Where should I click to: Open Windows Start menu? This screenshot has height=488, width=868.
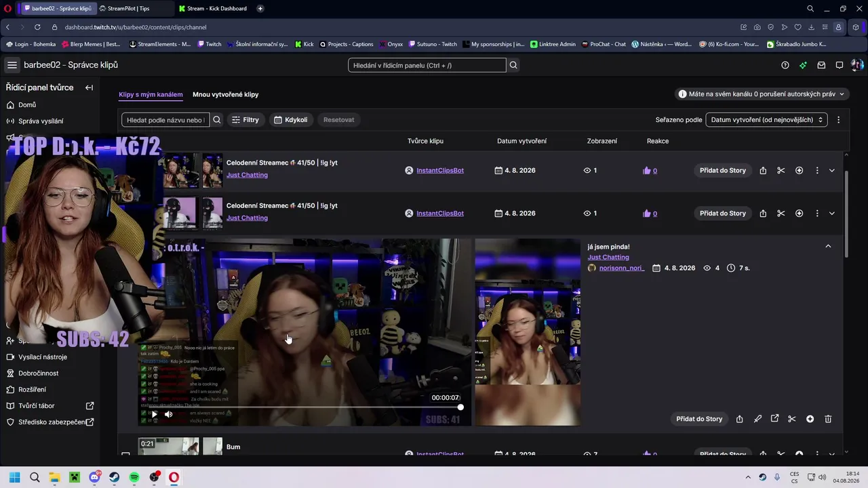click(x=15, y=477)
